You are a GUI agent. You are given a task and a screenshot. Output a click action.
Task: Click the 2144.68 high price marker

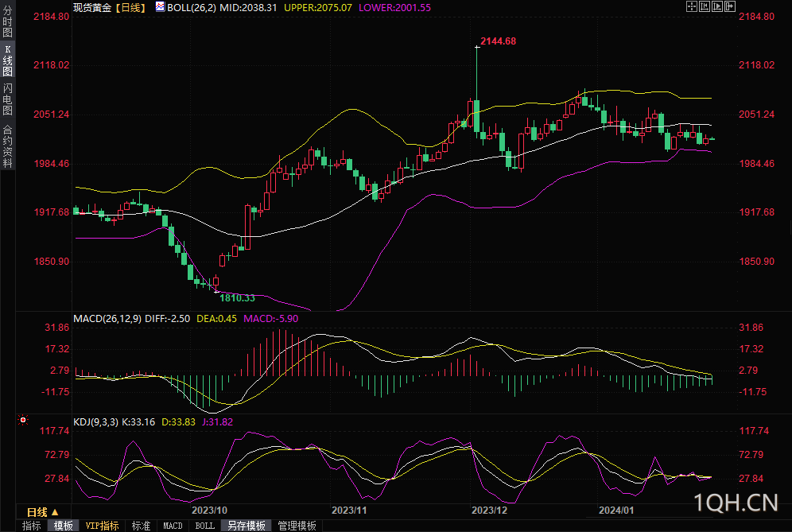pos(498,41)
